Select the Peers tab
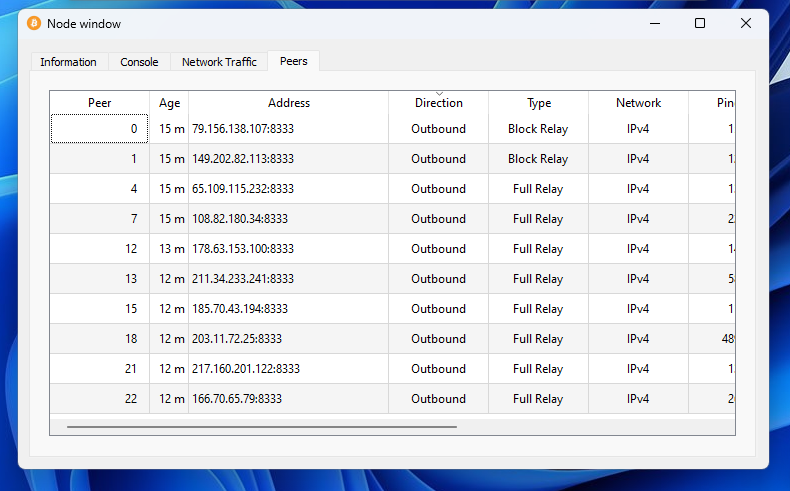The width and height of the screenshot is (790, 491). point(294,61)
